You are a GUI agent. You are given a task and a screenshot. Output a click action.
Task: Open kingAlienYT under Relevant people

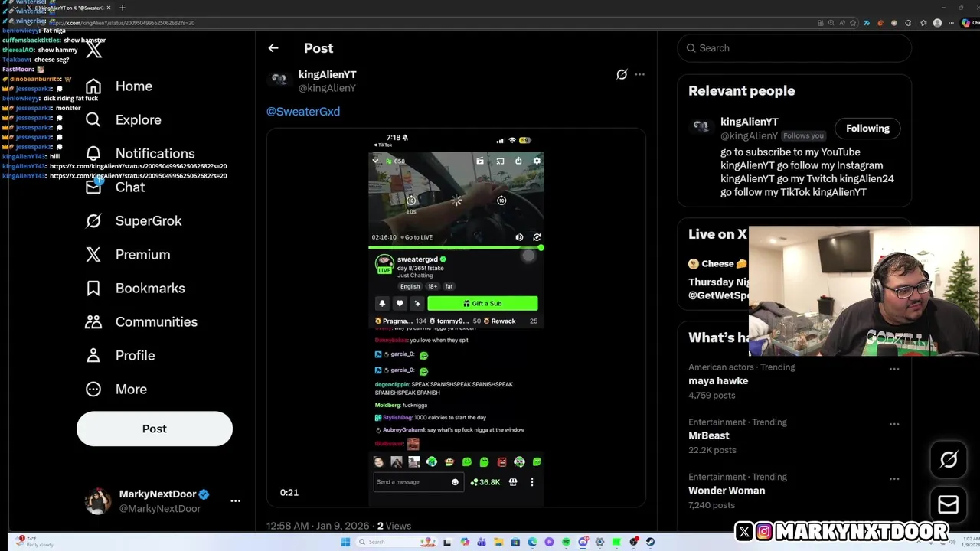749,122
